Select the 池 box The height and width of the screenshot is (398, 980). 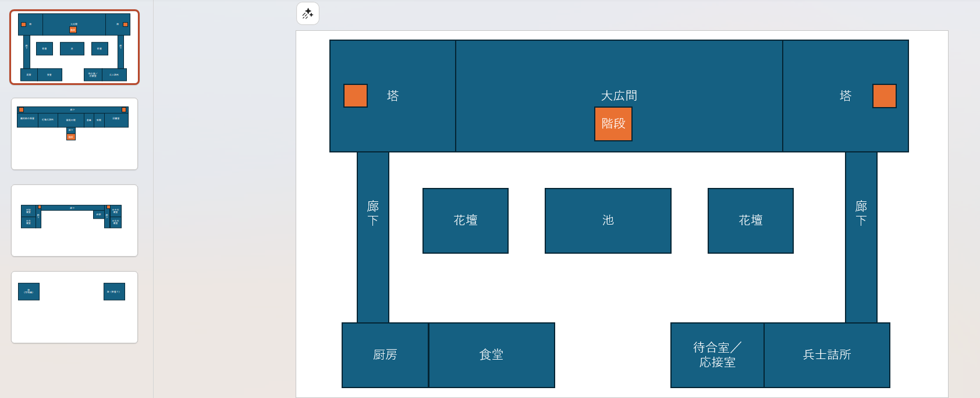[x=608, y=221]
